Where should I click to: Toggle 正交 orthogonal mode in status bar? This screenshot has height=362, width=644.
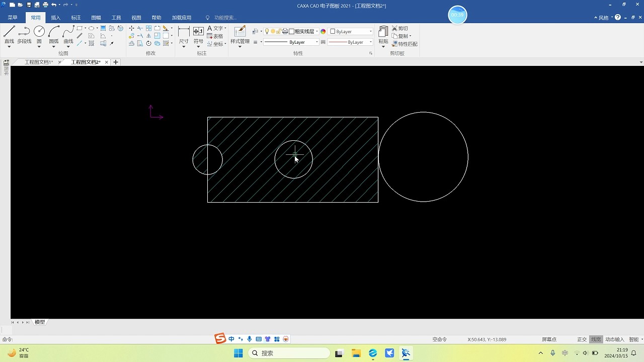click(x=582, y=339)
